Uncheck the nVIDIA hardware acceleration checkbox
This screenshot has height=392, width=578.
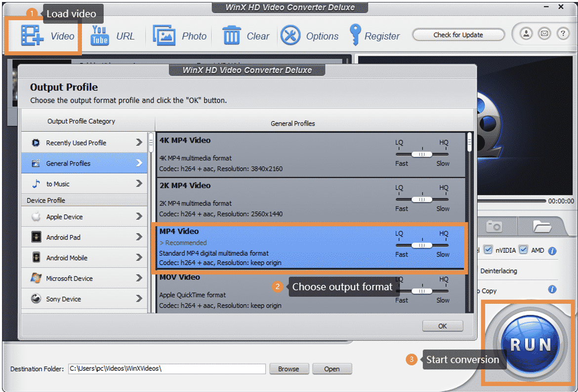488,250
